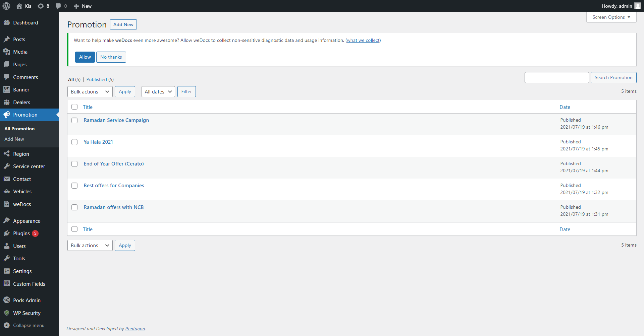Click the Allow button in weDocs notice
Viewport: 644px width, 336px height.
coord(85,57)
